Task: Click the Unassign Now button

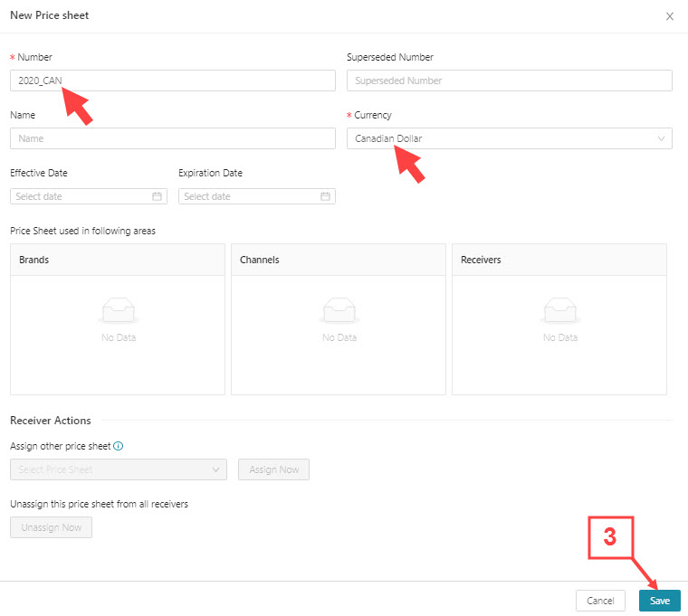Action: [x=51, y=527]
